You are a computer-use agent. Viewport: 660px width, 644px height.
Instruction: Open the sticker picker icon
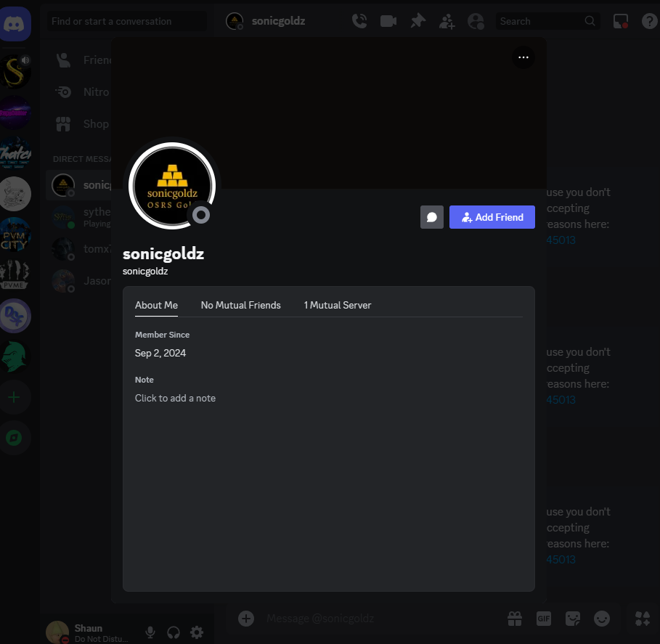[x=572, y=619]
